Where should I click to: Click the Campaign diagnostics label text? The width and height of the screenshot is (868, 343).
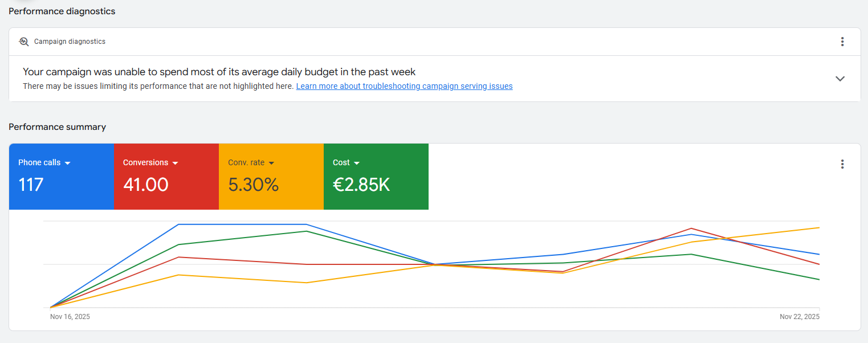pos(70,42)
